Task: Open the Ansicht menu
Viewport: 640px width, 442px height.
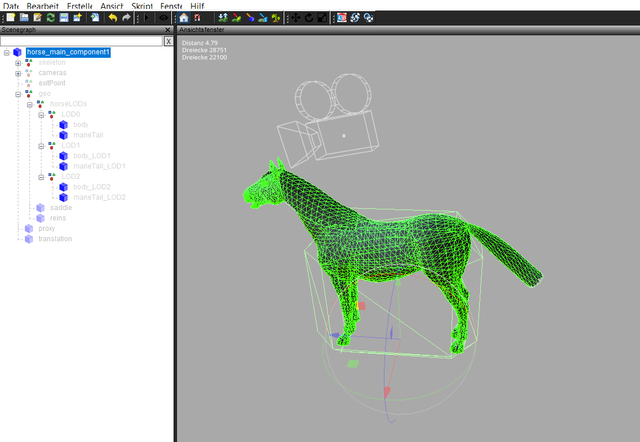Action: coord(112,6)
